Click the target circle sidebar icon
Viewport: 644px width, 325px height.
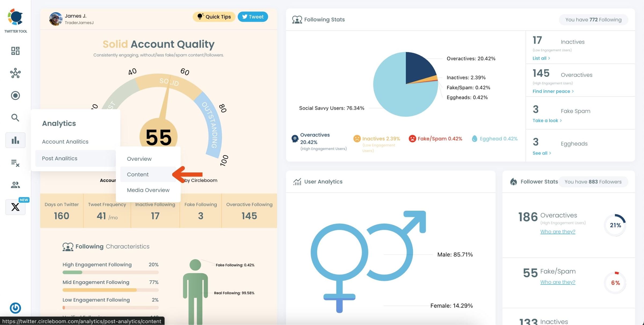point(15,95)
